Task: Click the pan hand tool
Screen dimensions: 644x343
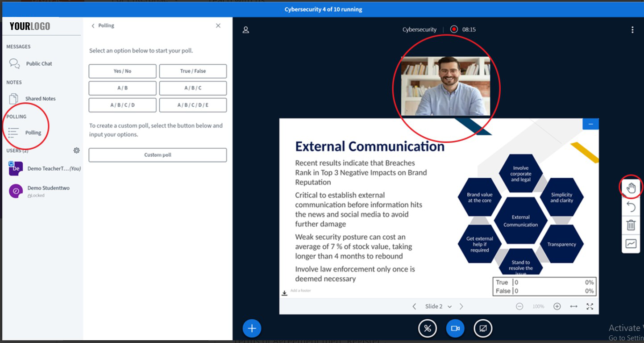Action: (631, 188)
